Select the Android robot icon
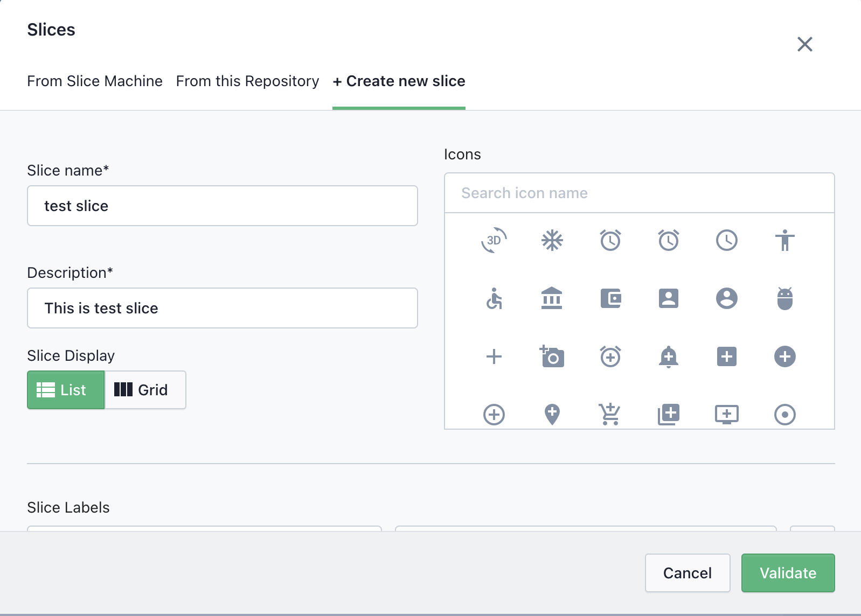This screenshot has height=616, width=861. point(784,298)
